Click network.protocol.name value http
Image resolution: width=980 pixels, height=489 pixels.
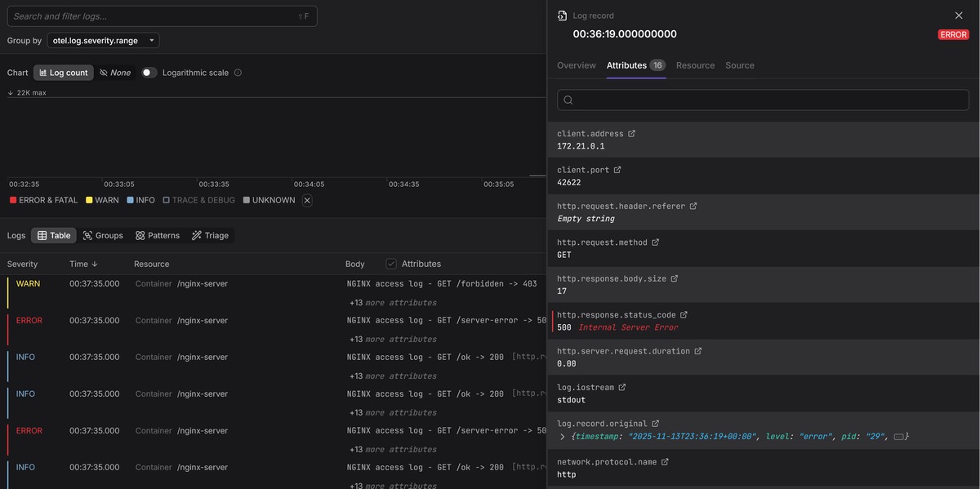[566, 474]
